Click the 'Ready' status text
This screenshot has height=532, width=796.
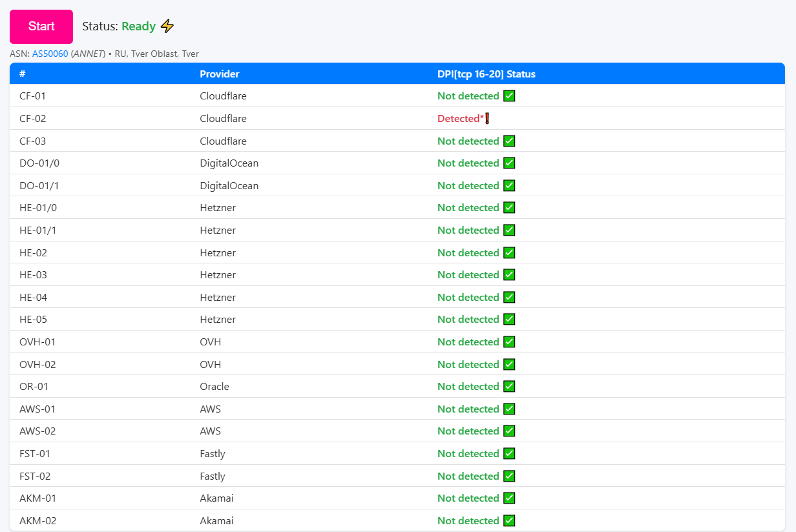point(138,26)
